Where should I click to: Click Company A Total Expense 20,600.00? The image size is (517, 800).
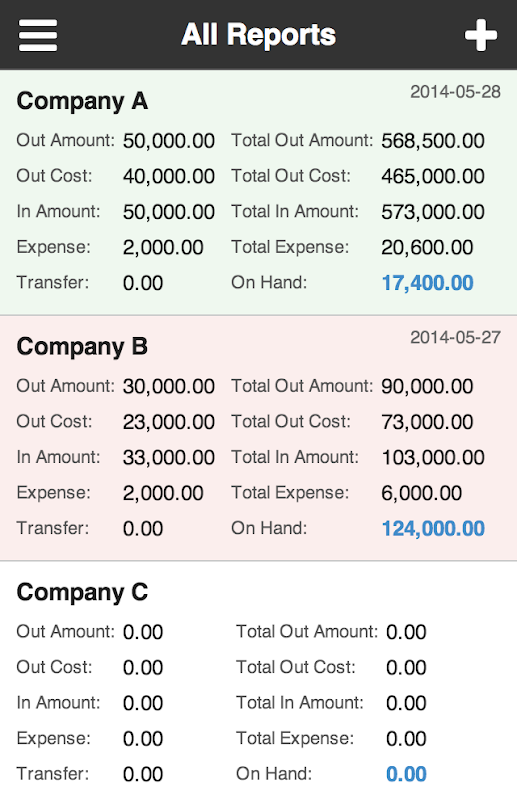(x=427, y=247)
